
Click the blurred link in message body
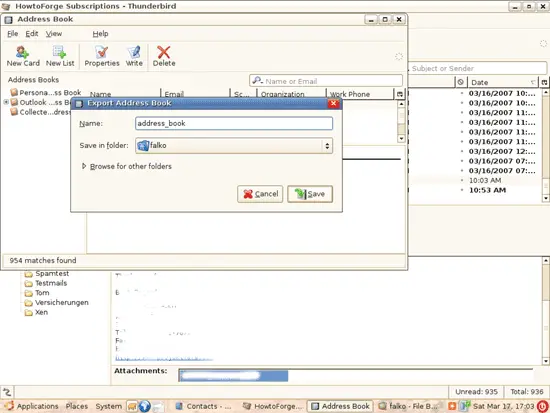pyautogui.click(x=164, y=359)
